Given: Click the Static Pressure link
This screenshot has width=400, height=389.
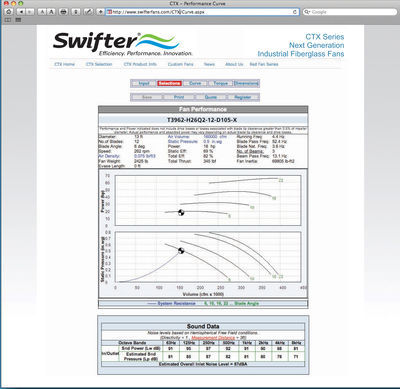Looking at the screenshot, I should coord(183,142).
